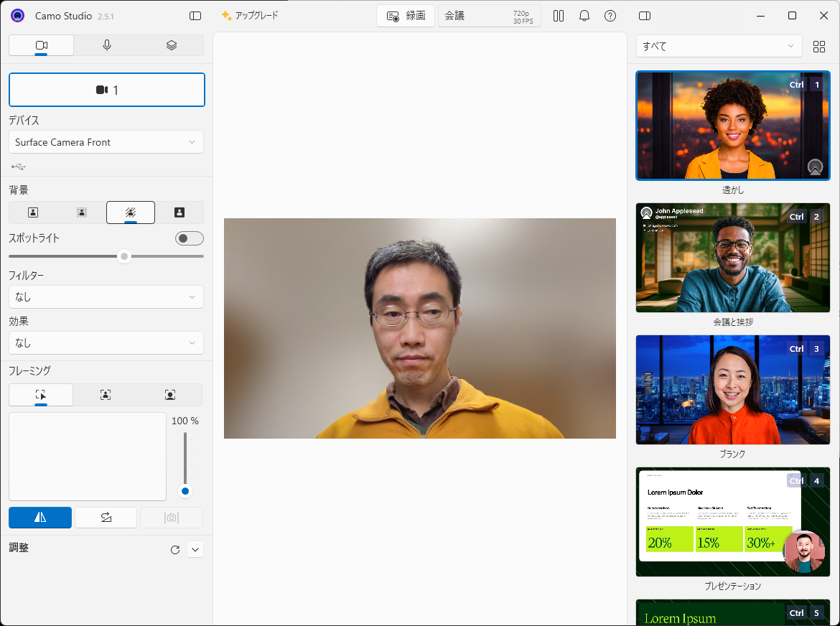Select the background blur option

(x=131, y=212)
